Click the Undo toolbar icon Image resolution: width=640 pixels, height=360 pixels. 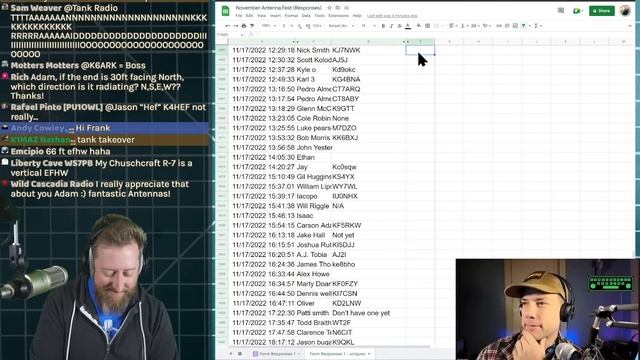227,26
